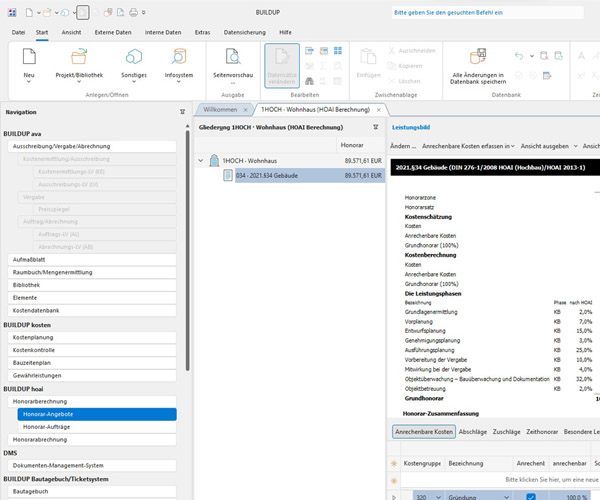Open the Anrechenbare Kosten erfassen in dropdown
600x500 pixels.
coord(468,146)
